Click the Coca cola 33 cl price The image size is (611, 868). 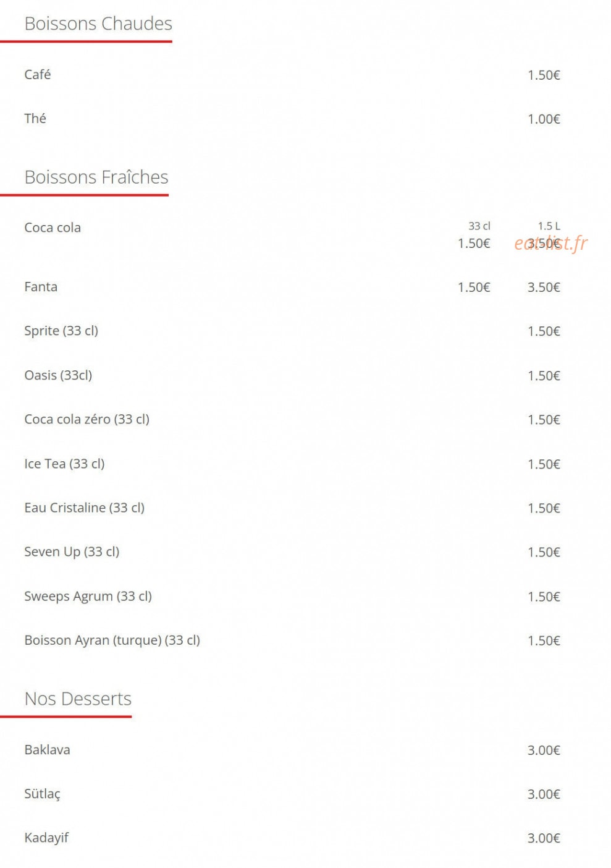pos(474,244)
